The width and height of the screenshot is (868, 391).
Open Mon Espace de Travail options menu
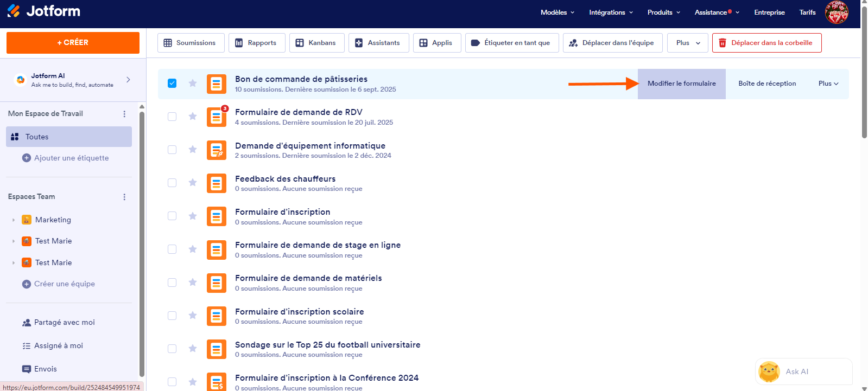click(x=124, y=114)
